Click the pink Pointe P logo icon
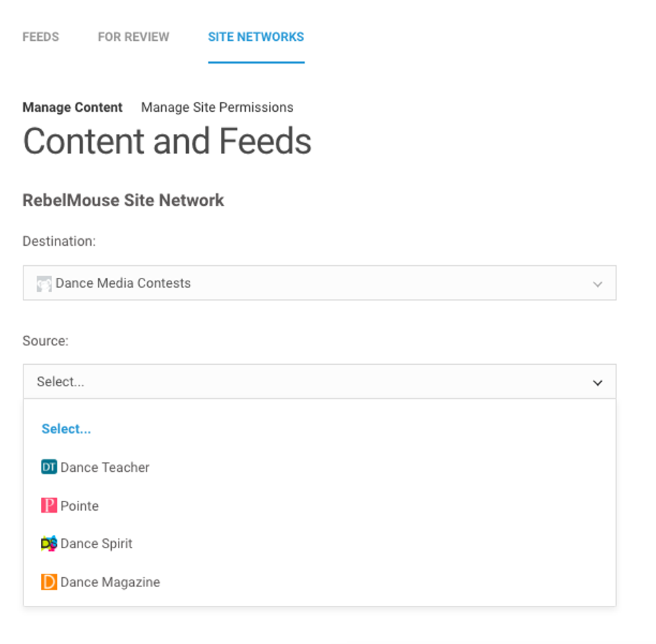This screenshot has height=644, width=656. [49, 505]
